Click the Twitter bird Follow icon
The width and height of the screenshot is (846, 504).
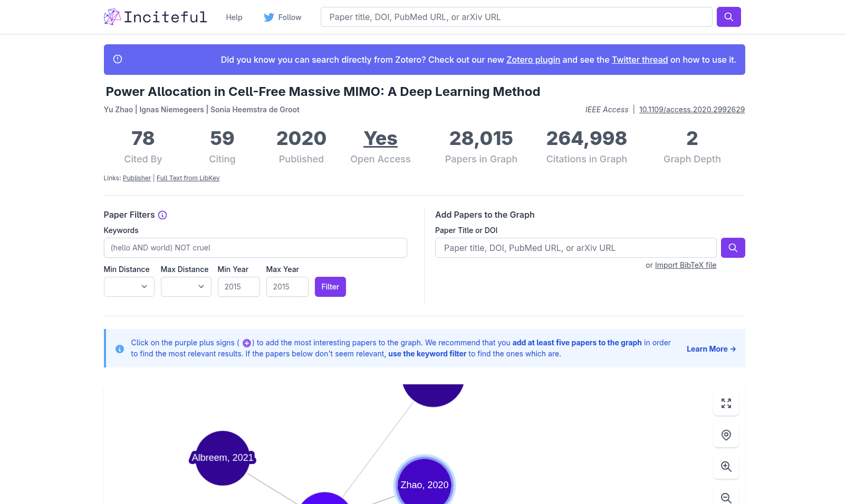(x=269, y=17)
